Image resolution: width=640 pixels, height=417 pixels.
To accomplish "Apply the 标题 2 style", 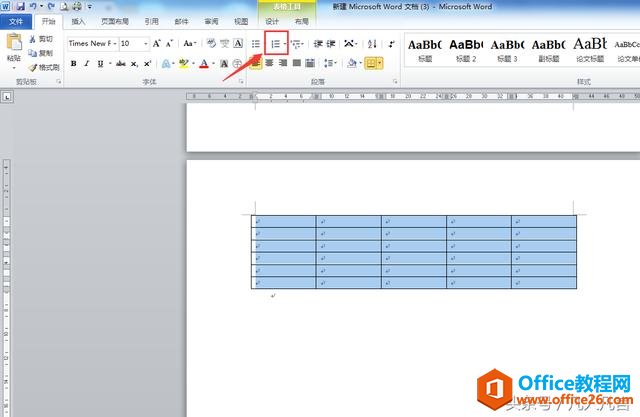I will (x=466, y=50).
